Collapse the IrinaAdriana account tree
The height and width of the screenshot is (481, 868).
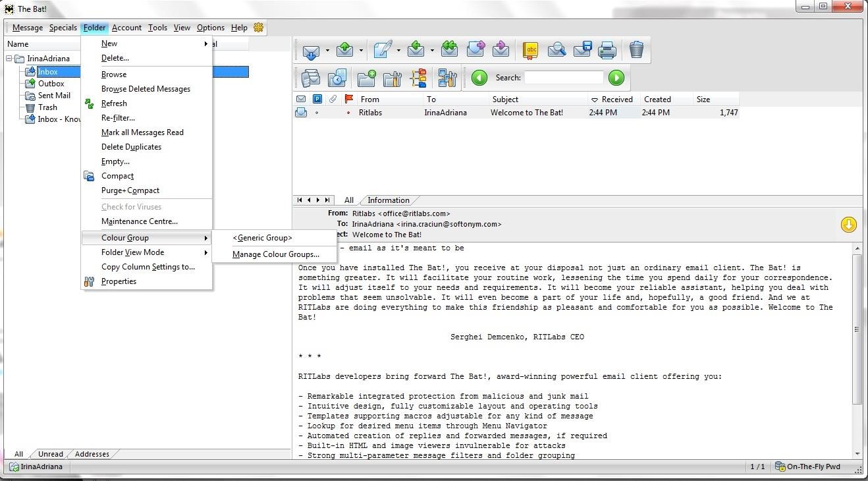coord(10,59)
